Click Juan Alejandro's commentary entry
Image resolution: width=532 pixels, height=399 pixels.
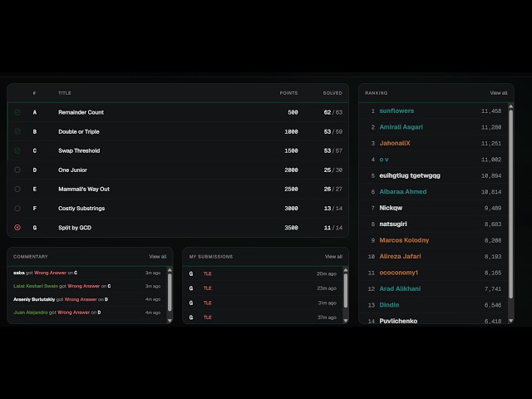click(x=86, y=313)
